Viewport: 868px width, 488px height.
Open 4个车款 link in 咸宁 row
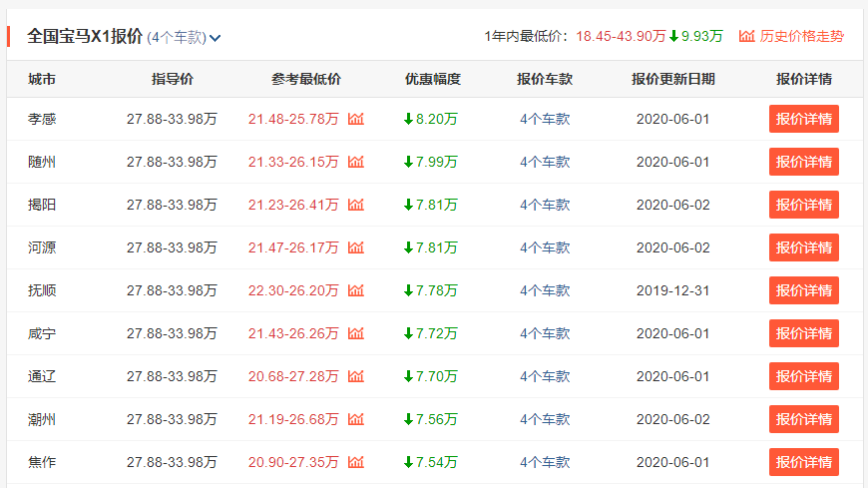tap(545, 333)
